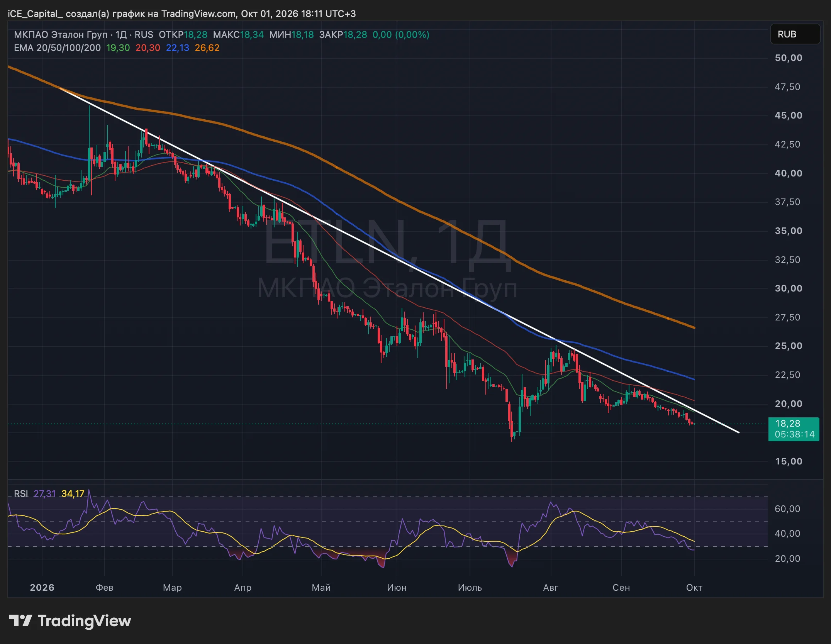Click the RSI 60,00 axis label
The image size is (831, 644).
point(788,509)
